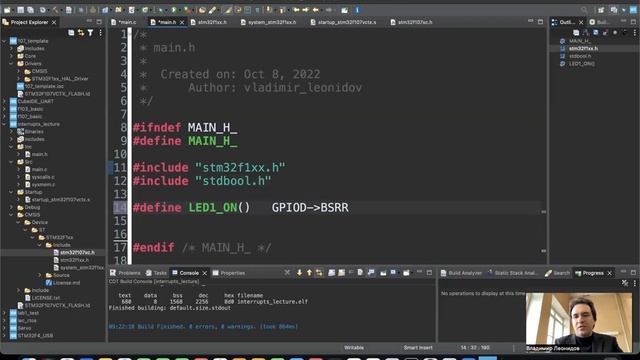Viewport: 640px width, 360px height.
Task: Close the Project Explorer view
Action: coord(54,22)
